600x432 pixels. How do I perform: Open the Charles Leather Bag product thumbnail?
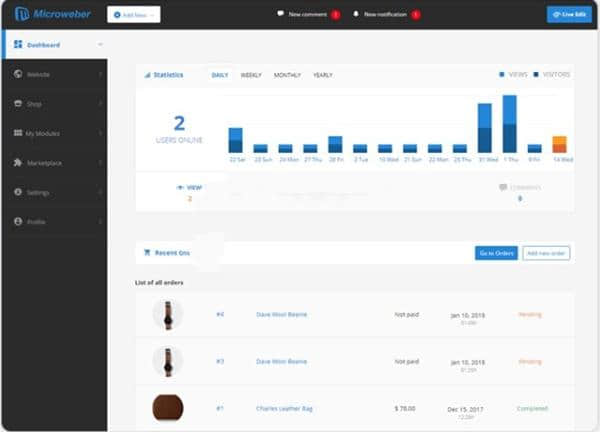[167, 408]
